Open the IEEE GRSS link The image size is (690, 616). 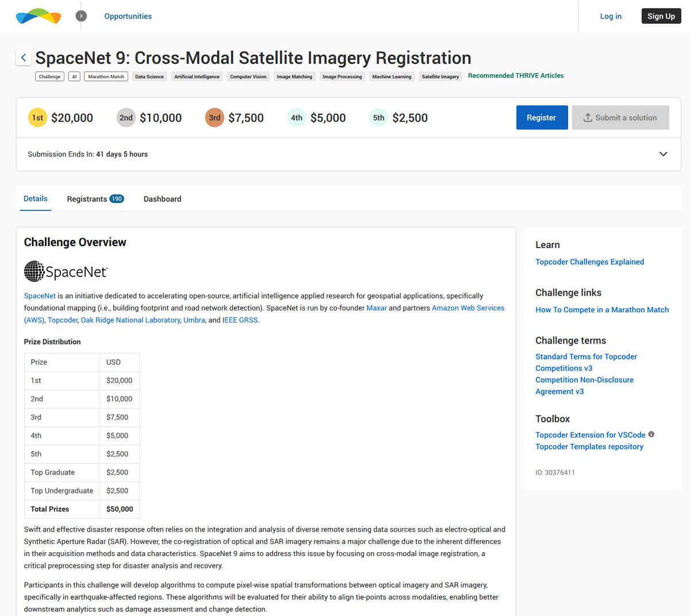pyautogui.click(x=240, y=320)
